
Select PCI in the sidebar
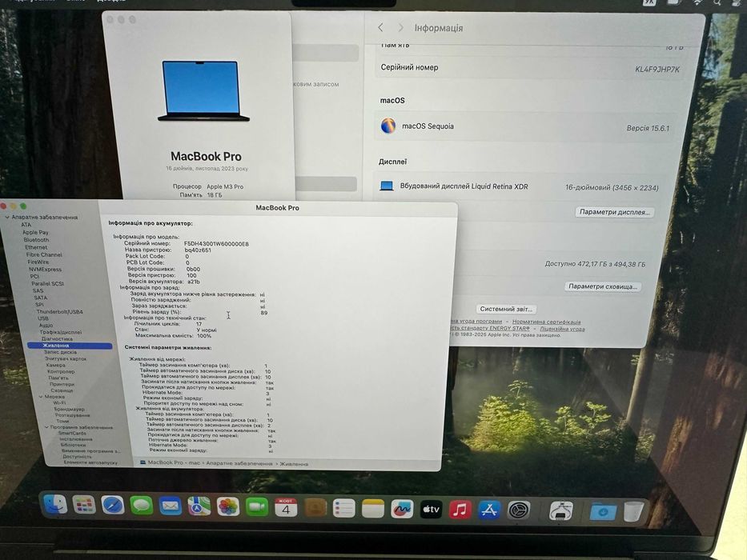pyautogui.click(x=34, y=276)
